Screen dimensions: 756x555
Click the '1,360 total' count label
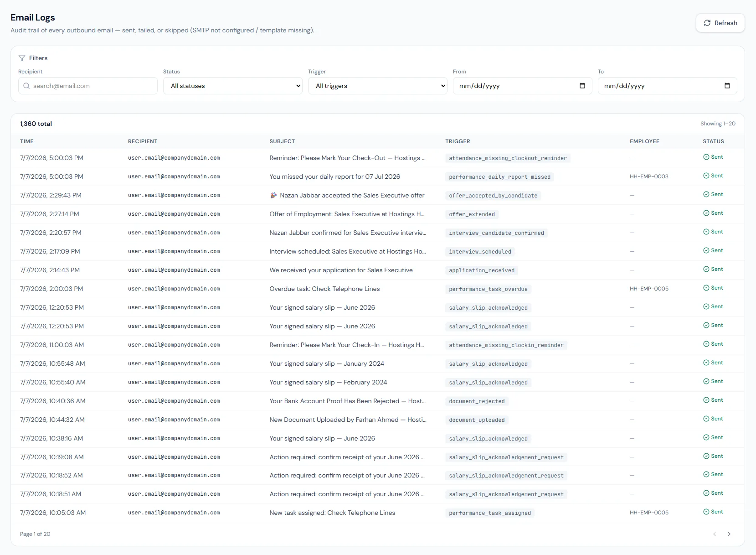36,124
